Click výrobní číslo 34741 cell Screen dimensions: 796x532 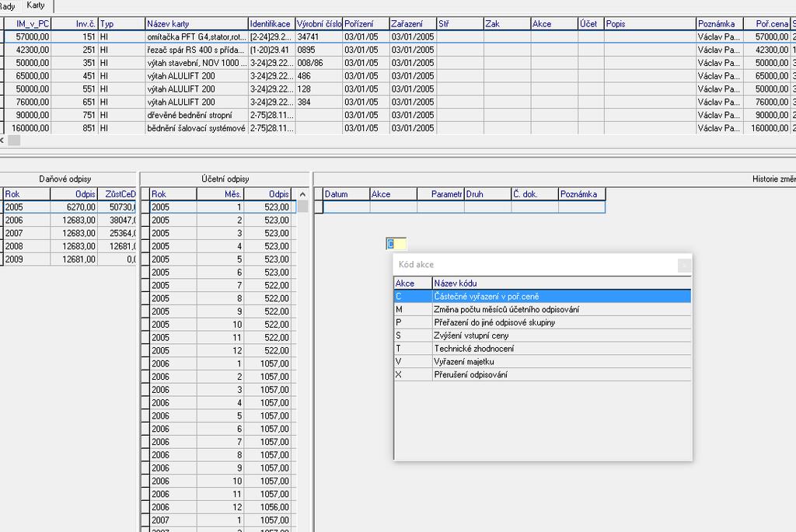click(x=319, y=37)
